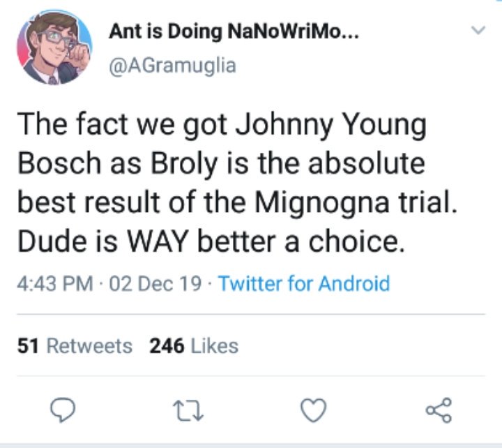Screen dimensions: 502x448
Task: Click the @AGramuglia handle
Action: tap(173, 66)
